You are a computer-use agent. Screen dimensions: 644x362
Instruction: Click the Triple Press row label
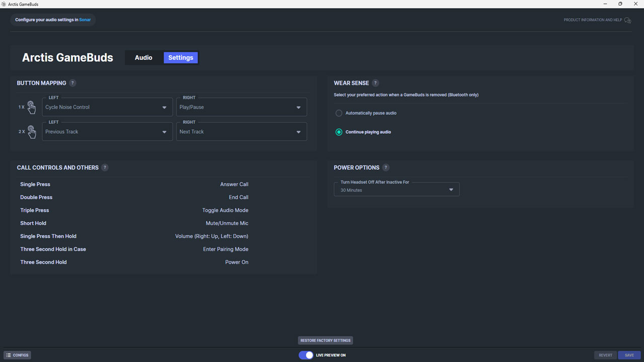pyautogui.click(x=35, y=210)
